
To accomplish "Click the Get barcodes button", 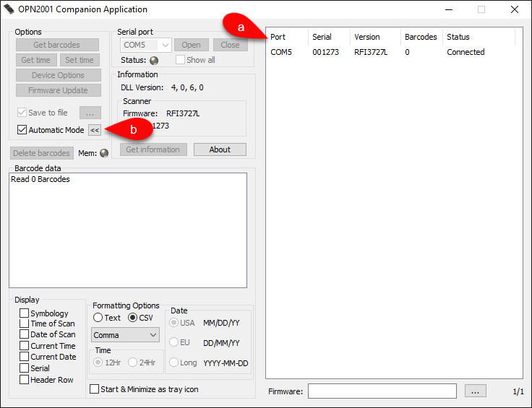I will (x=57, y=45).
